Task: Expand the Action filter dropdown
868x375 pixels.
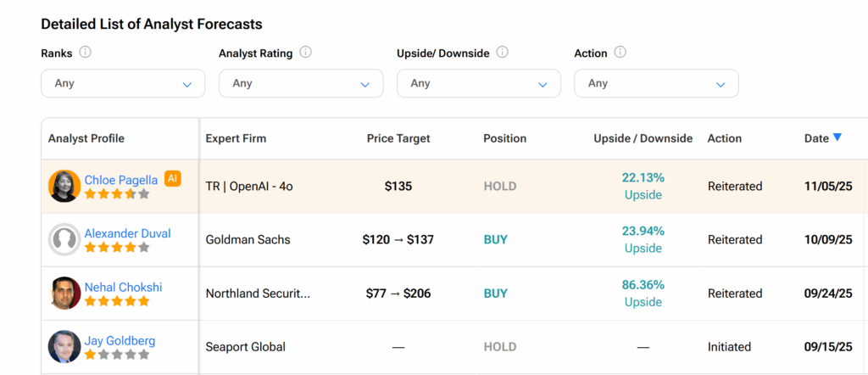Action: 656,83
